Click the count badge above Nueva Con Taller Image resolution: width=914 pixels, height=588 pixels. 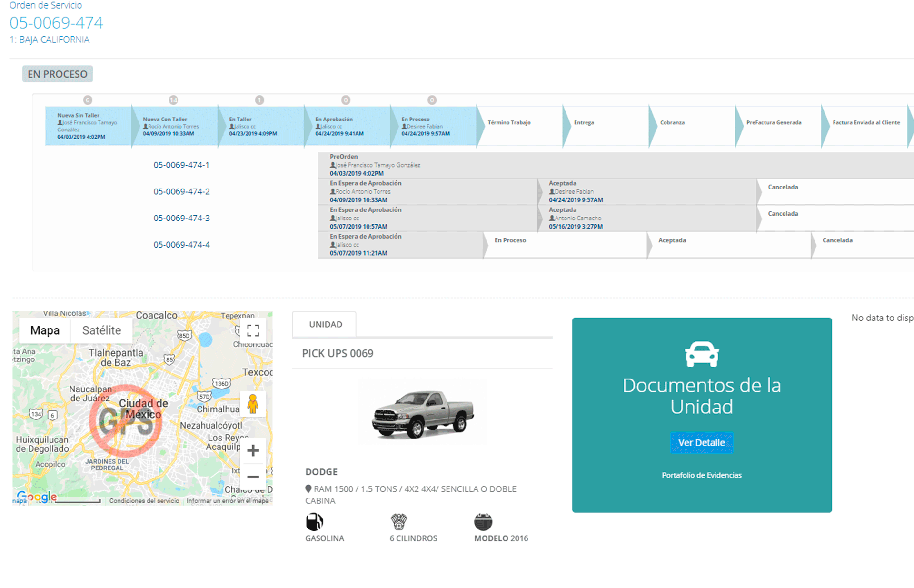tap(173, 100)
